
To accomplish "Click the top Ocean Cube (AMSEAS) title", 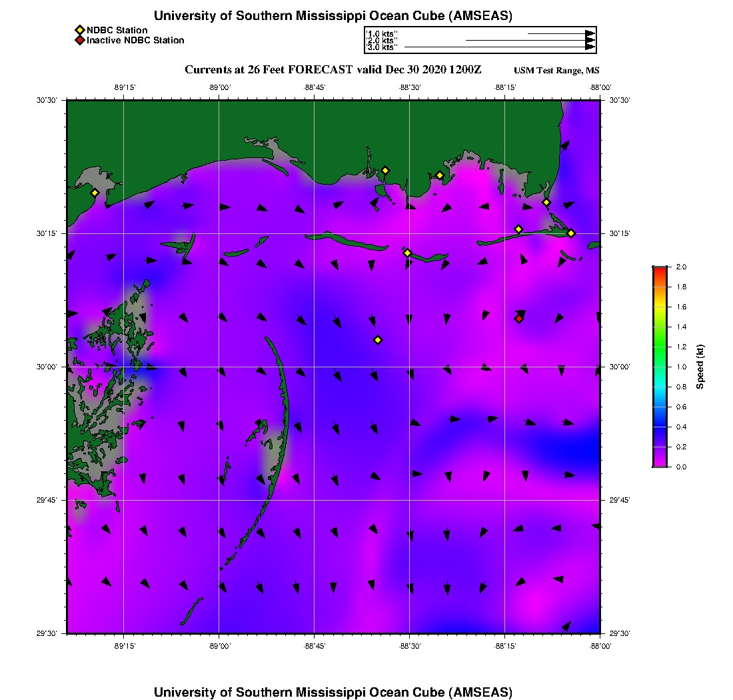I will tap(333, 16).
